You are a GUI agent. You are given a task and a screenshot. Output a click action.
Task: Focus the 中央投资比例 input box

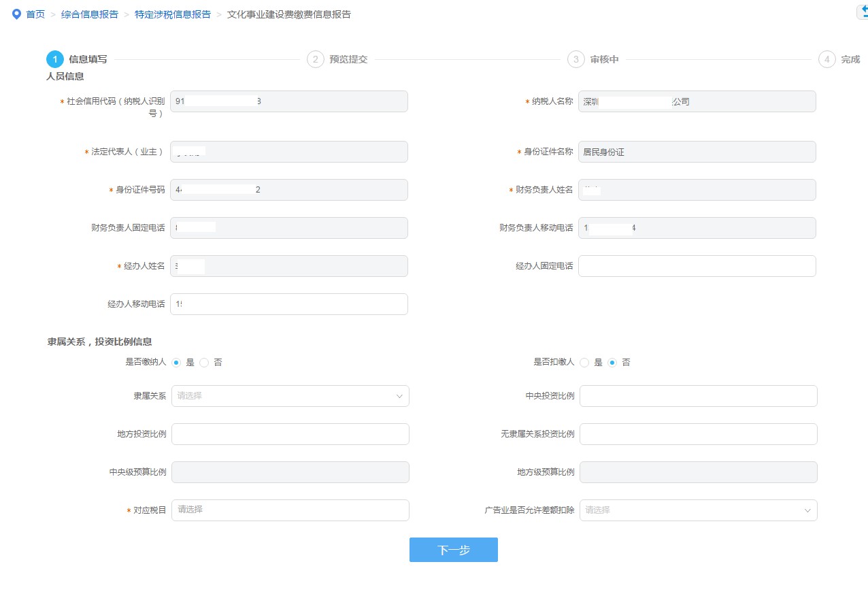click(x=698, y=395)
